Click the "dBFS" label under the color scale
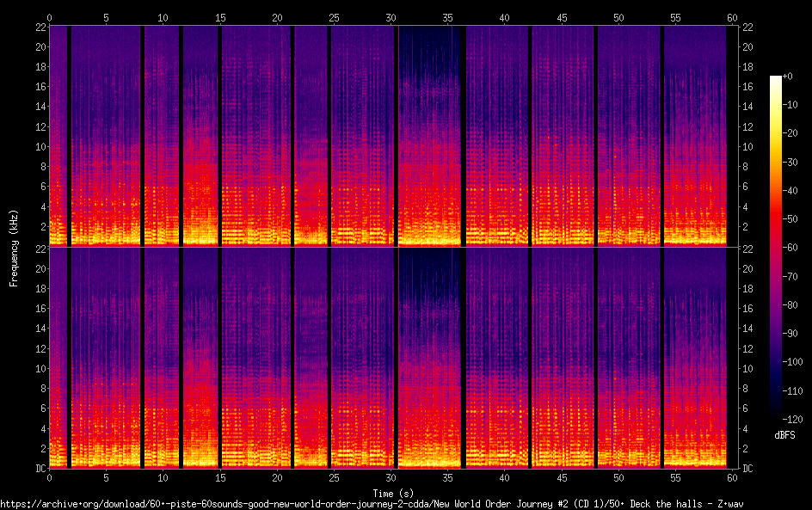The height and width of the screenshot is (510, 812). pos(784,435)
